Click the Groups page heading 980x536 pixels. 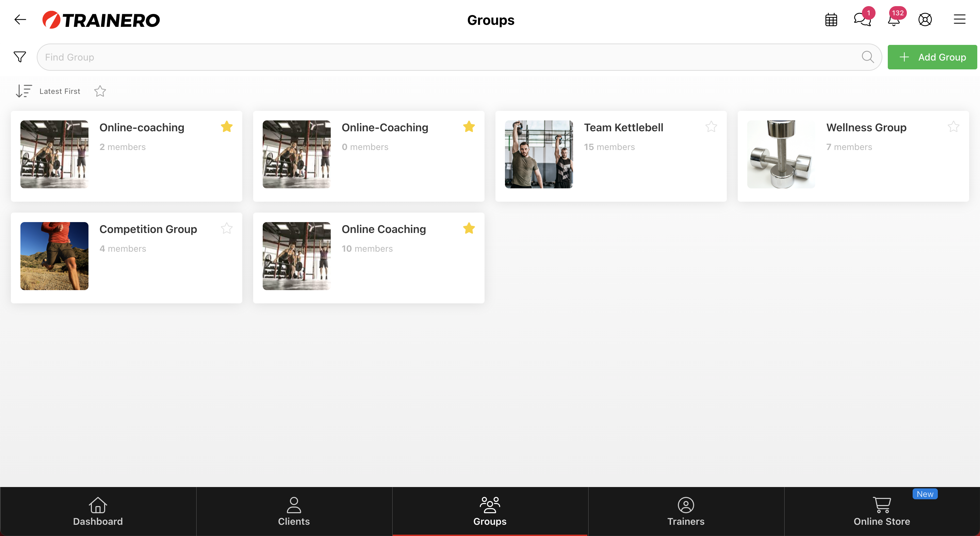[490, 20]
